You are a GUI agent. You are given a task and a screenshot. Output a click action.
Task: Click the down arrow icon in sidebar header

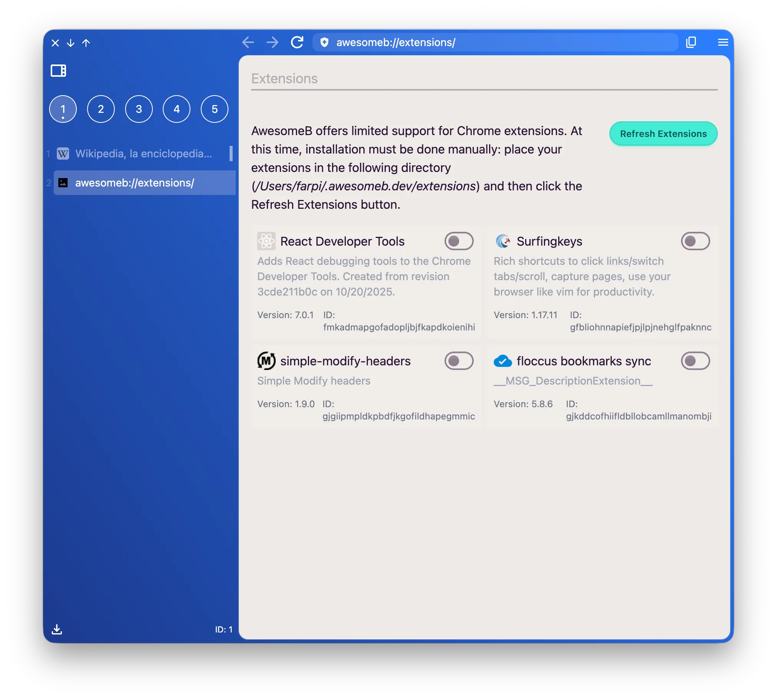pyautogui.click(x=70, y=43)
